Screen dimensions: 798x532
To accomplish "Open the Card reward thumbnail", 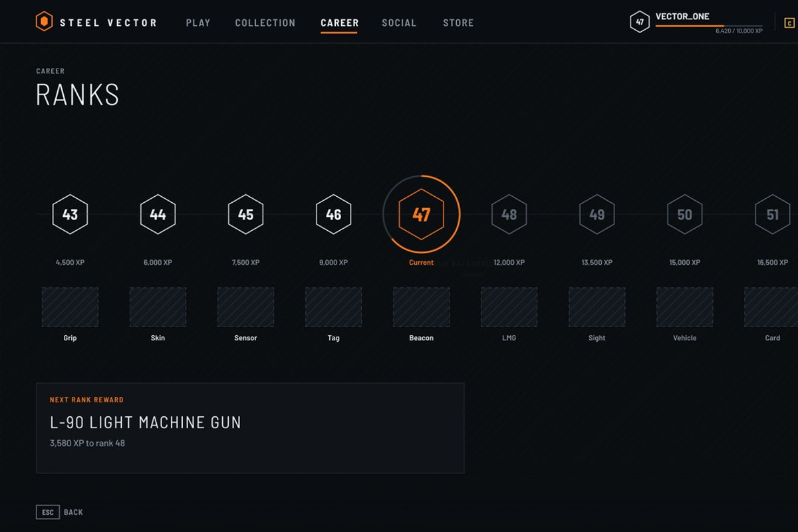I will click(772, 307).
